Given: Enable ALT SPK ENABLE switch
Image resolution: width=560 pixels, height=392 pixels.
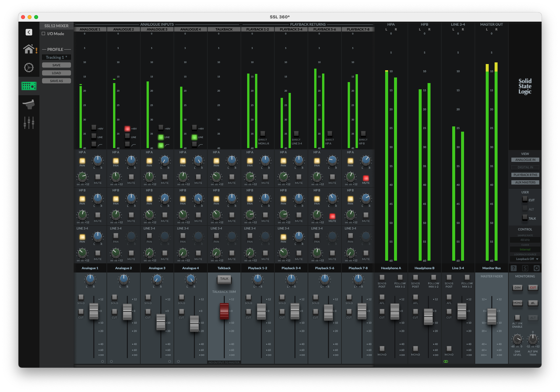Looking at the screenshot, I should (x=517, y=317).
